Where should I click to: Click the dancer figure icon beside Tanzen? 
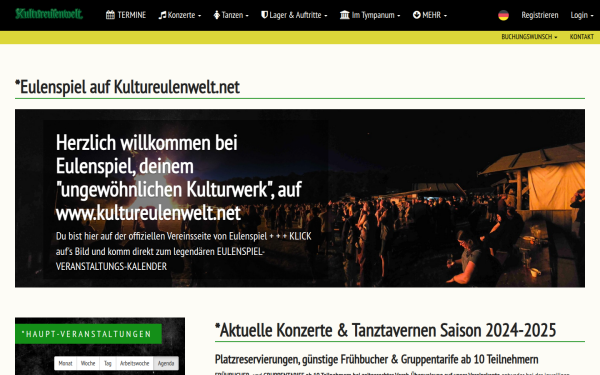coord(217,15)
